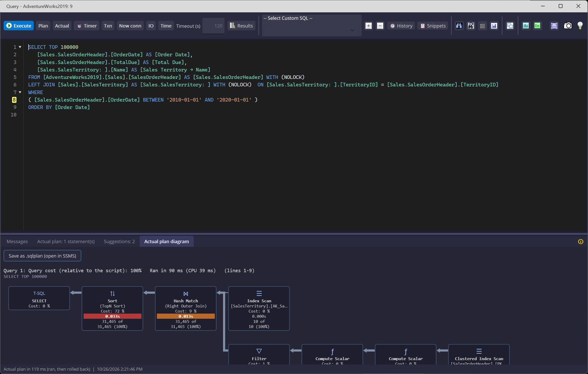Image resolution: width=588 pixels, height=374 pixels.
Task: Collapse the code fold on line 1
Action: pyautogui.click(x=20, y=47)
